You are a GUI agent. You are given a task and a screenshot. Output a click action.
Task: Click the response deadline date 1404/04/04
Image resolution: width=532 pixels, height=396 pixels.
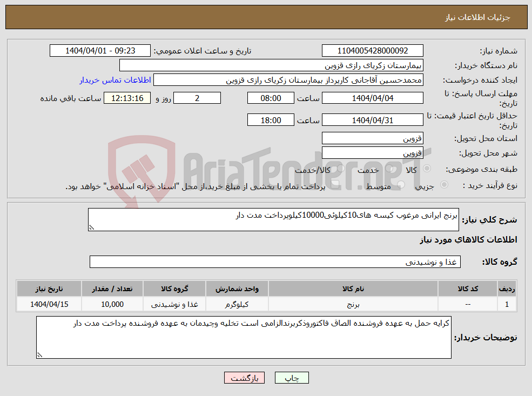(373, 98)
